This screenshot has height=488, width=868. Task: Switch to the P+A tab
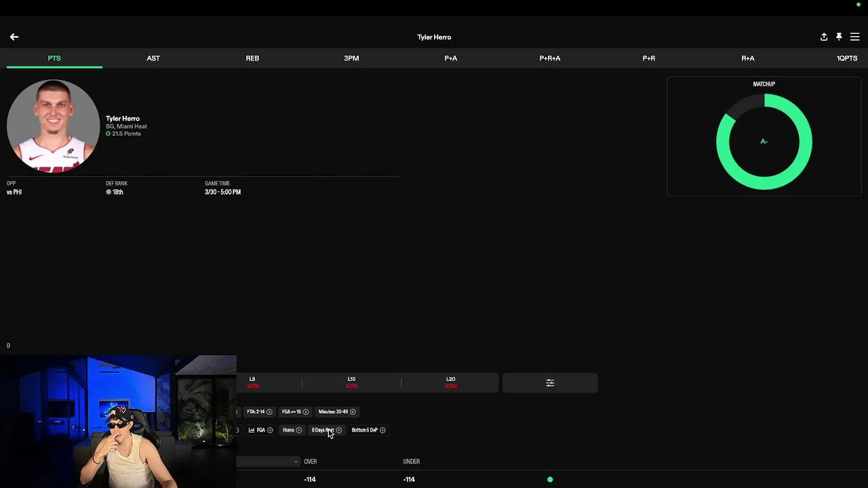pyautogui.click(x=451, y=58)
